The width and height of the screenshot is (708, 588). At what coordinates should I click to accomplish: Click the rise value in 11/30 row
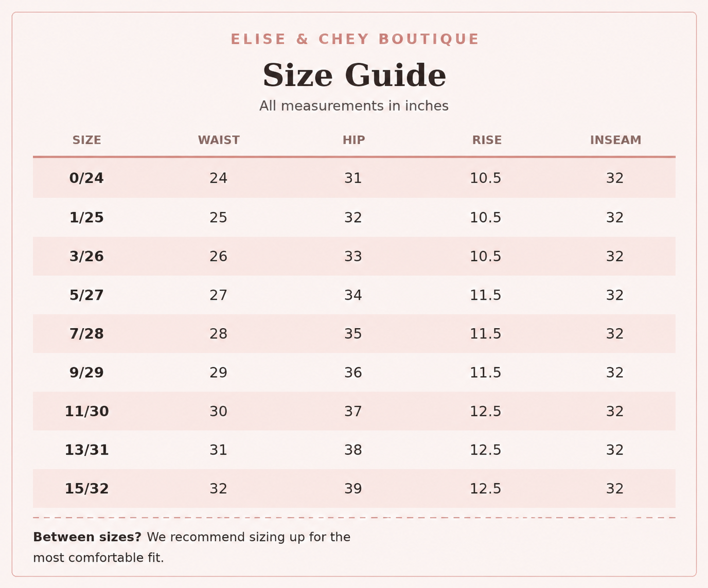485,412
